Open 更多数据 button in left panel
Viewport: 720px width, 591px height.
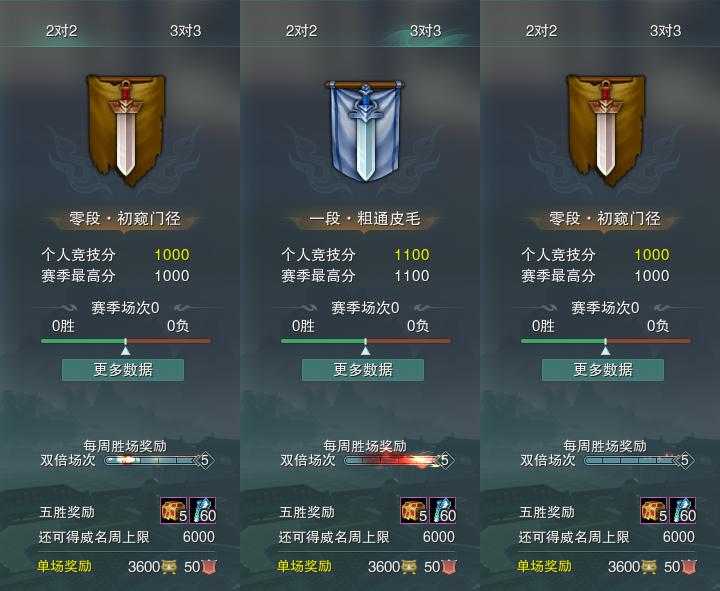pos(123,370)
